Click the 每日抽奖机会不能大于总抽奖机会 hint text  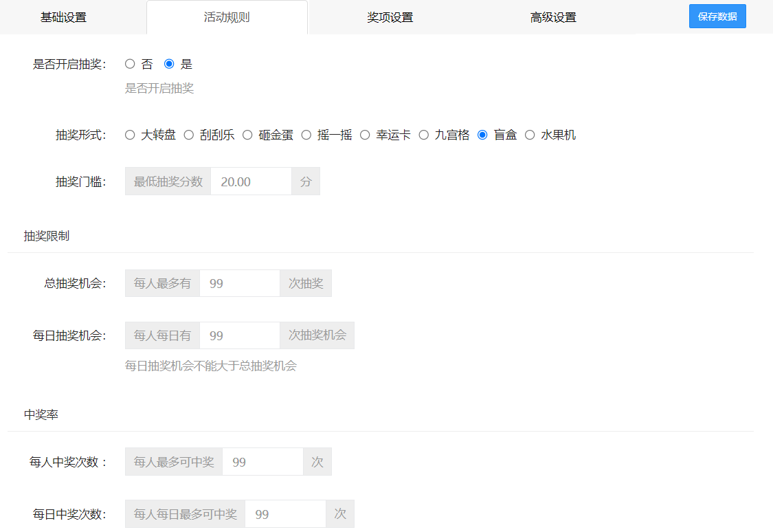pyautogui.click(x=210, y=366)
